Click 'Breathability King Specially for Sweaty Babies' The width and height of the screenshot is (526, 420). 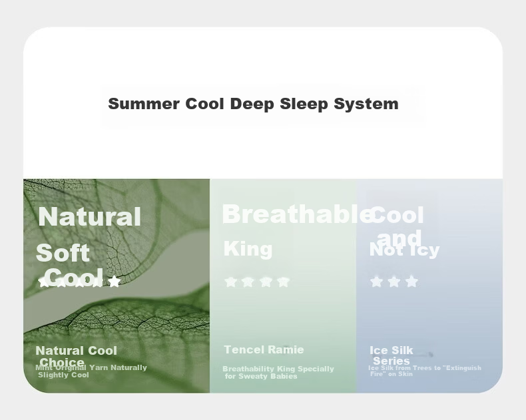point(278,372)
